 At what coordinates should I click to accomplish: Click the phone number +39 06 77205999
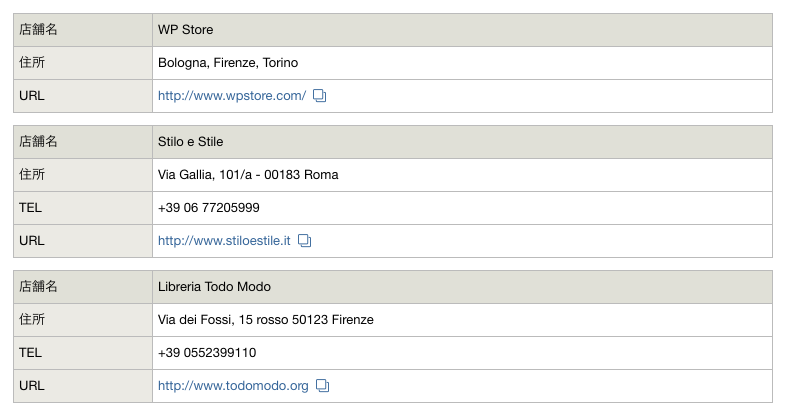209,208
